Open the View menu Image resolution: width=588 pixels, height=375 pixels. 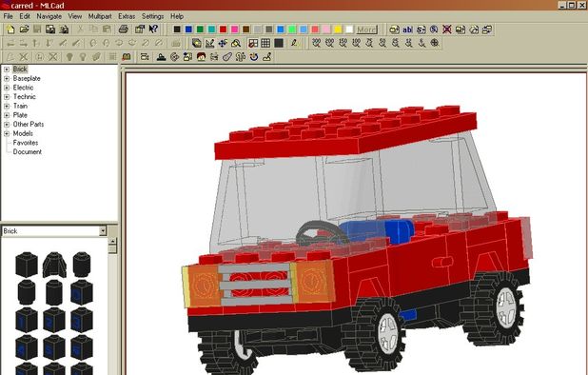74,16
